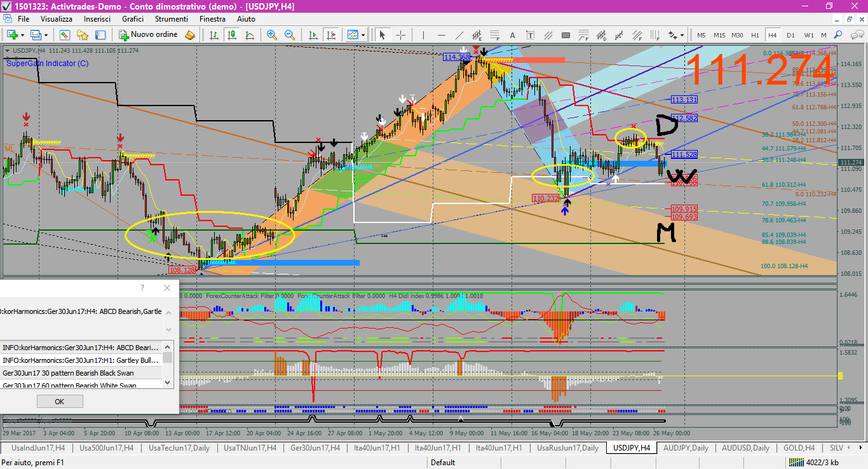Viewport: 868px width, 469px height.
Task: Open the profiles icon
Action: pyautogui.click(x=36, y=35)
